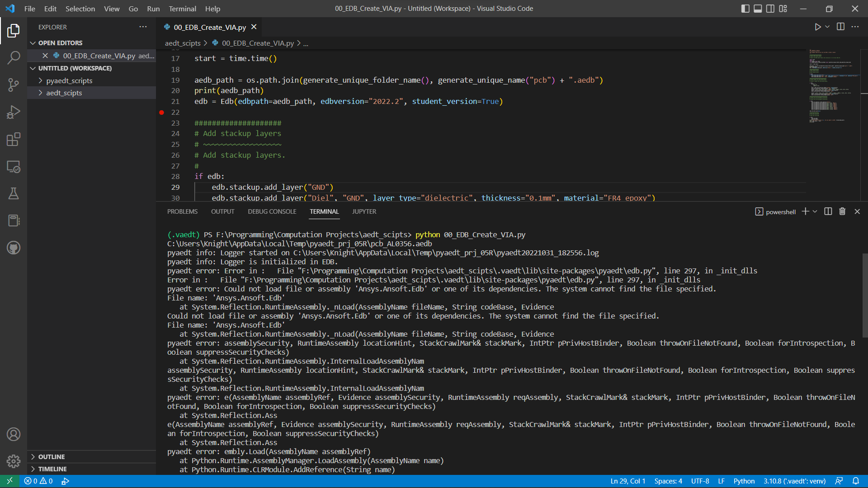868x488 pixels.
Task: Open the Source Control view
Action: coord(14,84)
